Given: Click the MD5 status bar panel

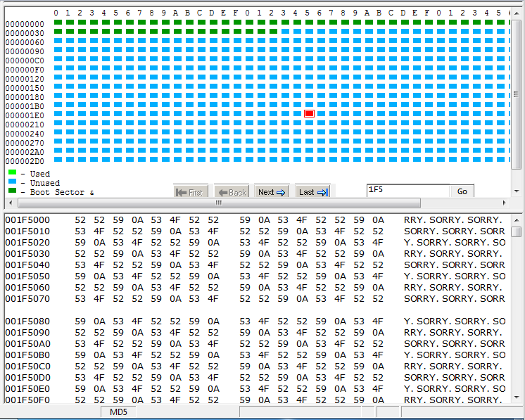Looking at the screenshot, I should pyautogui.click(x=118, y=412).
